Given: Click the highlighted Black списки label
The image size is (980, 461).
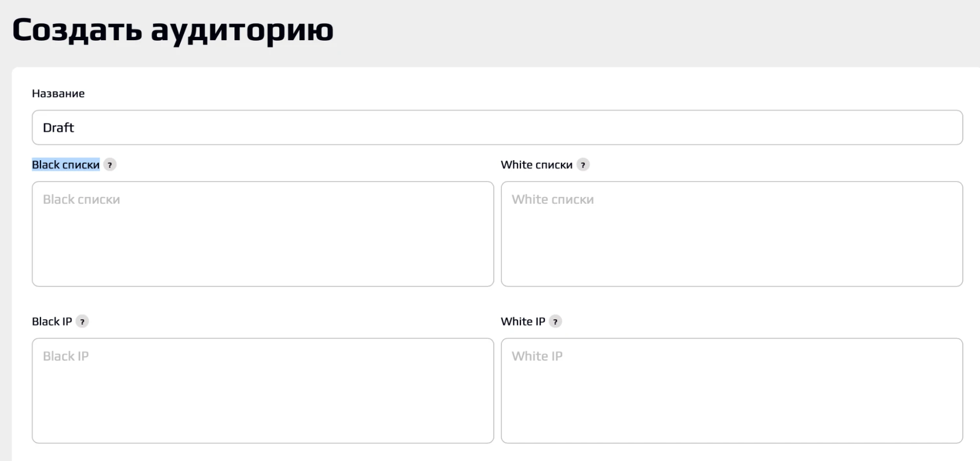Looking at the screenshot, I should coord(66,165).
